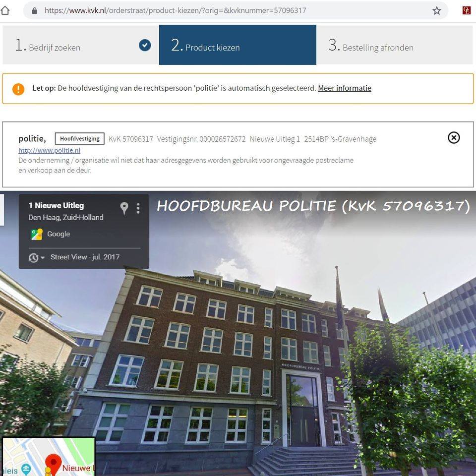Click the orange warning exclamation icon
Viewport: 476px width, 476px height.
tap(18, 89)
